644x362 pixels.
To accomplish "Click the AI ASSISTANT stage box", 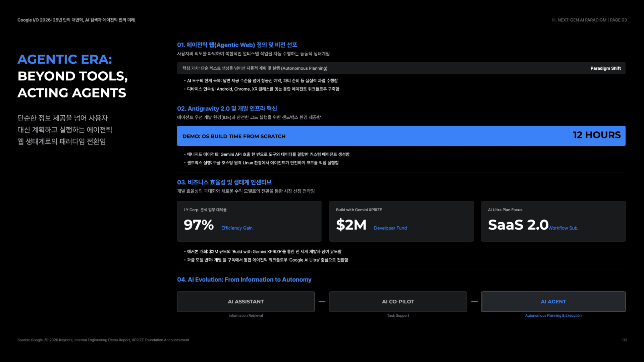I will pyautogui.click(x=246, y=302).
